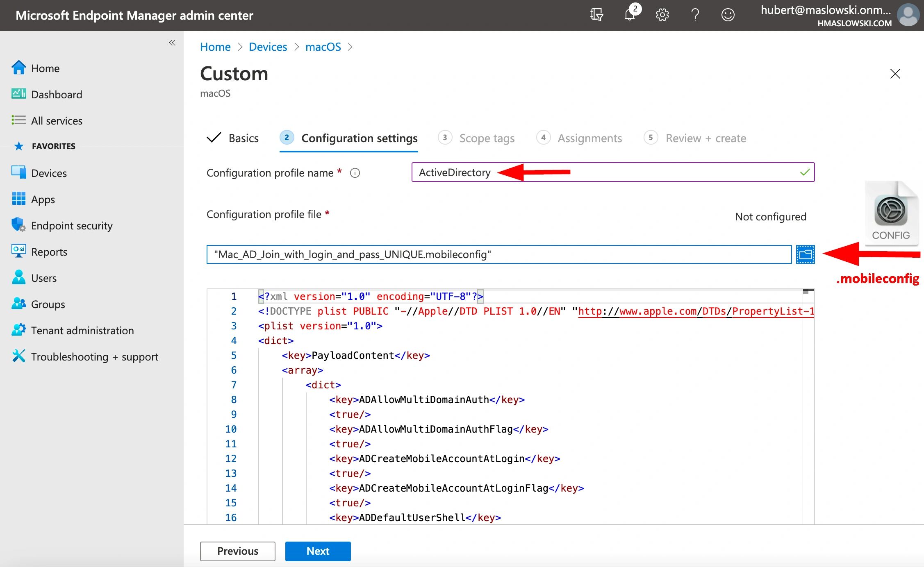The height and width of the screenshot is (567, 924).
Task: Open the feedback smiley icon
Action: [x=728, y=15]
